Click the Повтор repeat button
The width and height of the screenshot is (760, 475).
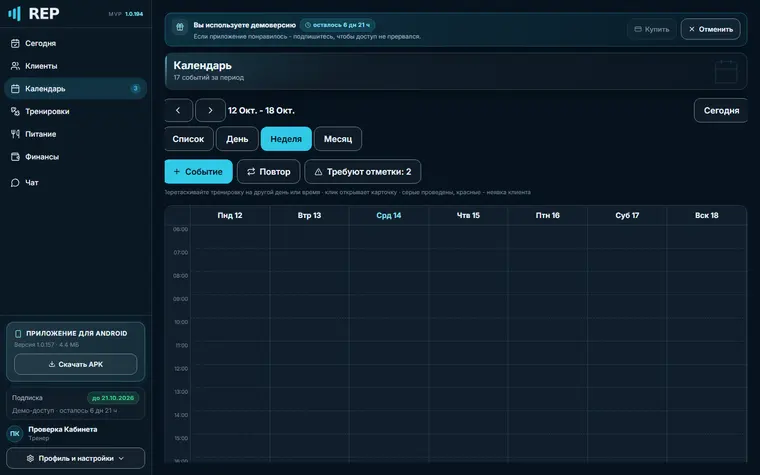(269, 172)
